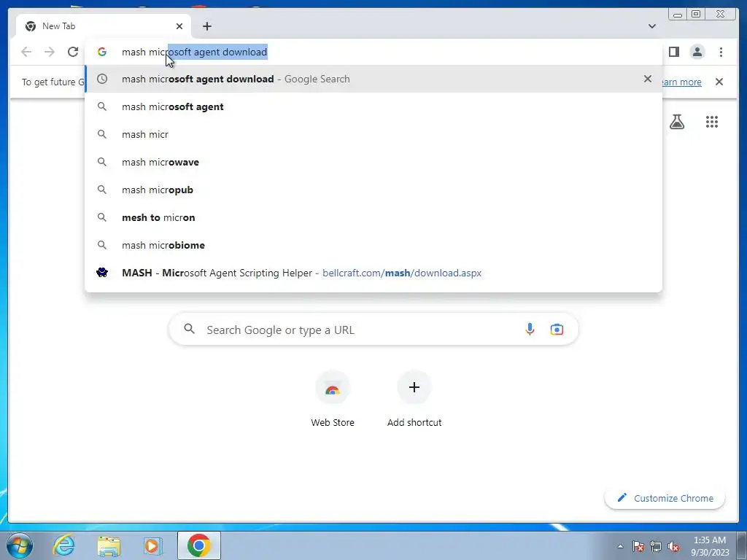The image size is (747, 560).
Task: Open the clock showing 1:35 AM
Action: pyautogui.click(x=710, y=546)
